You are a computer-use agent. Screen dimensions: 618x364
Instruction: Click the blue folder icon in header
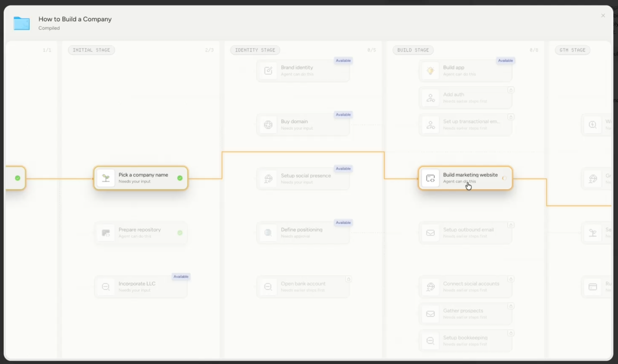tap(22, 23)
